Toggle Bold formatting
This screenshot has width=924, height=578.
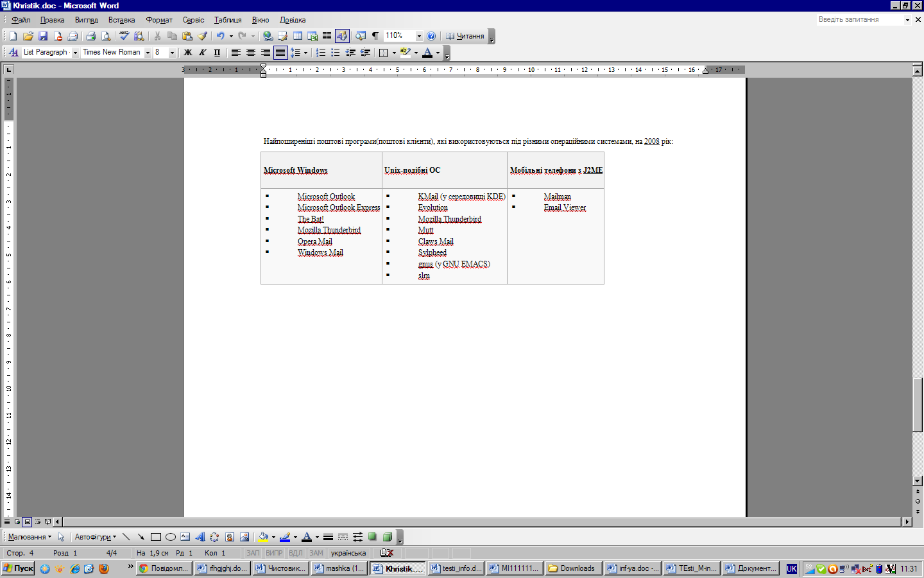pyautogui.click(x=188, y=53)
